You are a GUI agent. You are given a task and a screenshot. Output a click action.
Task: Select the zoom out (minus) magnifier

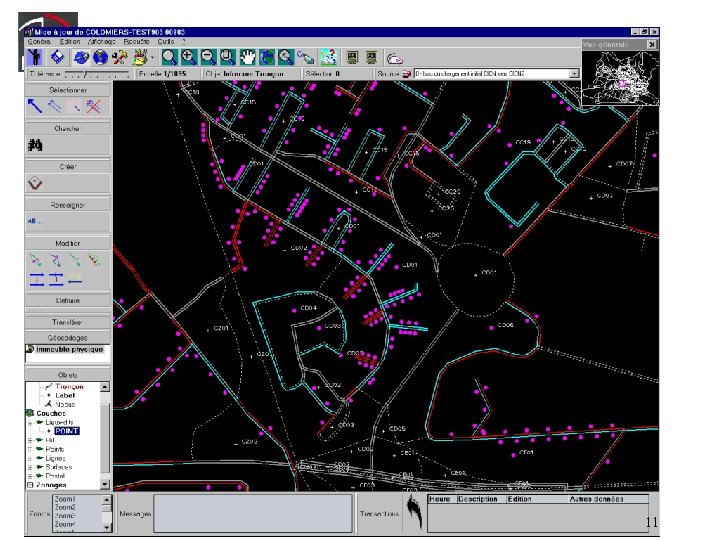(208, 58)
